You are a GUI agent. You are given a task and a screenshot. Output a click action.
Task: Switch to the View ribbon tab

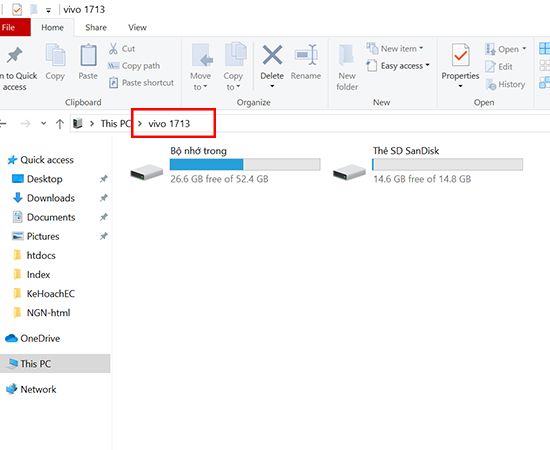coord(137,27)
